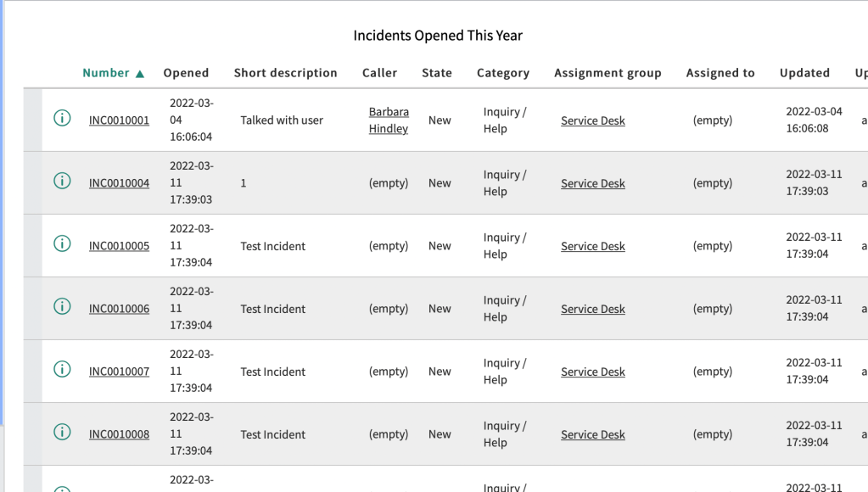Click the info icon on the bottom partial row

(x=62, y=488)
